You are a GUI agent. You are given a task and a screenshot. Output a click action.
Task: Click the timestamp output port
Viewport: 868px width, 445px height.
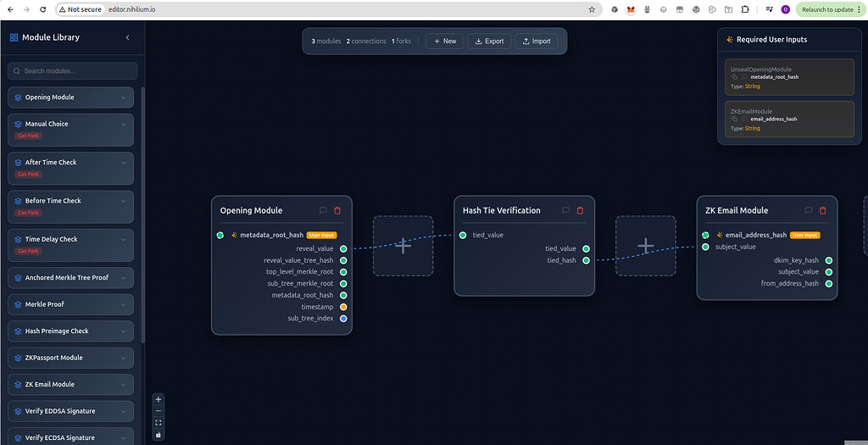point(343,307)
